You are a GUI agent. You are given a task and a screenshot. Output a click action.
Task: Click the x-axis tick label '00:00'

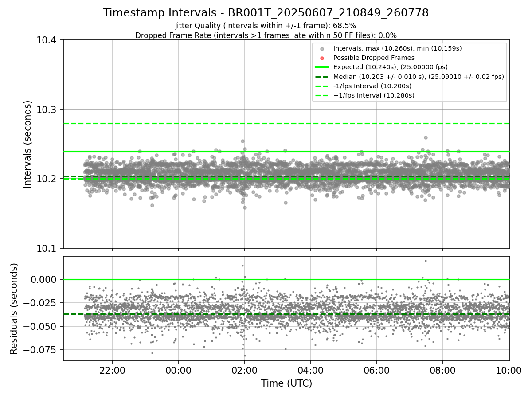point(178,370)
